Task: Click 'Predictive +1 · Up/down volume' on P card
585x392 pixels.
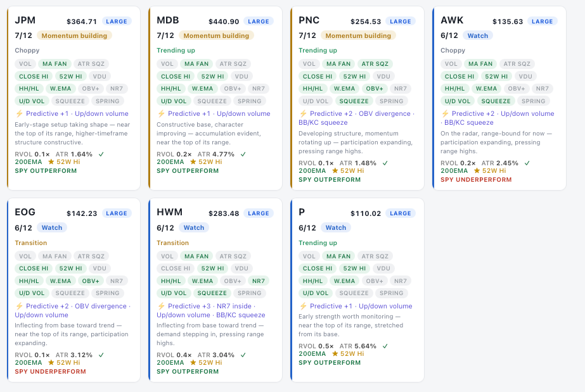Action: click(361, 306)
